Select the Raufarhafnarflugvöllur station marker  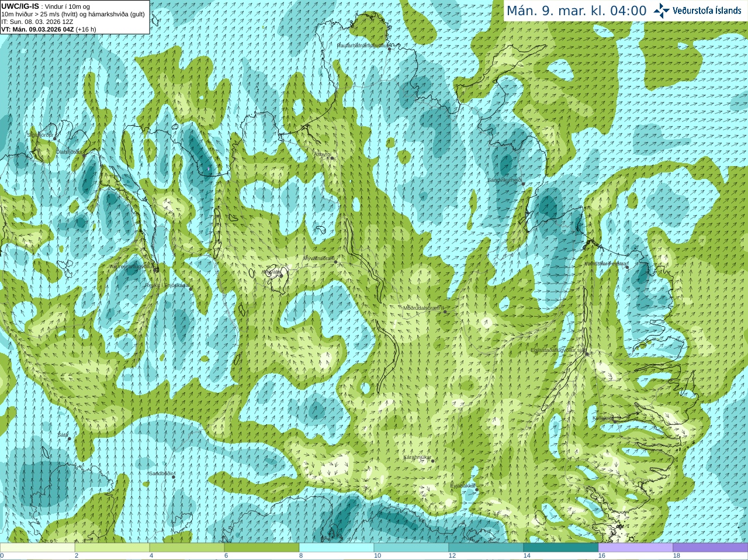click(390, 49)
